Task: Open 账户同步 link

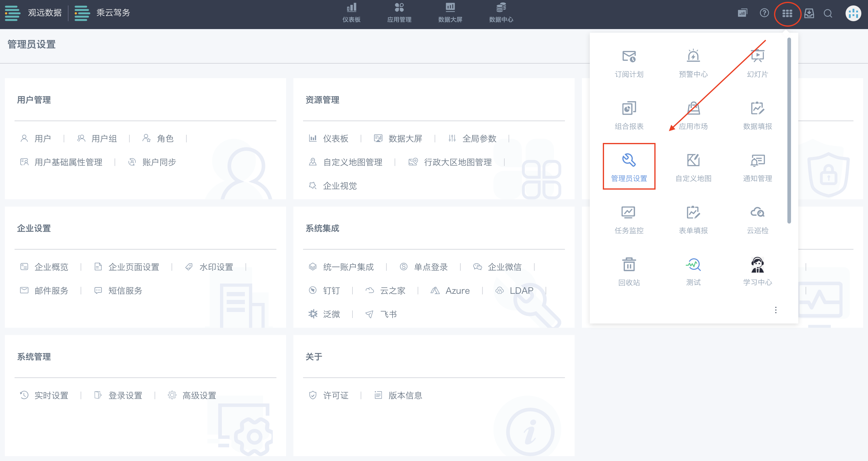Action: (152, 162)
